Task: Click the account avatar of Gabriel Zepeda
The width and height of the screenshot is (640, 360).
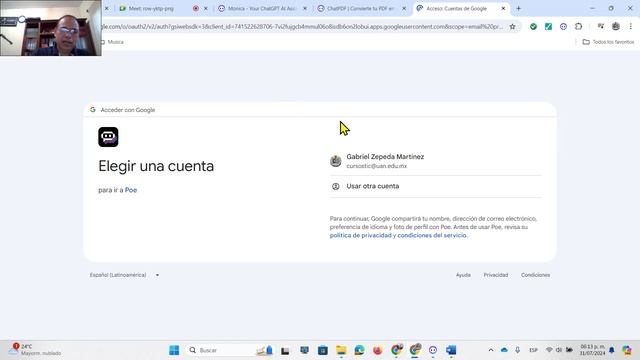Action: point(336,161)
